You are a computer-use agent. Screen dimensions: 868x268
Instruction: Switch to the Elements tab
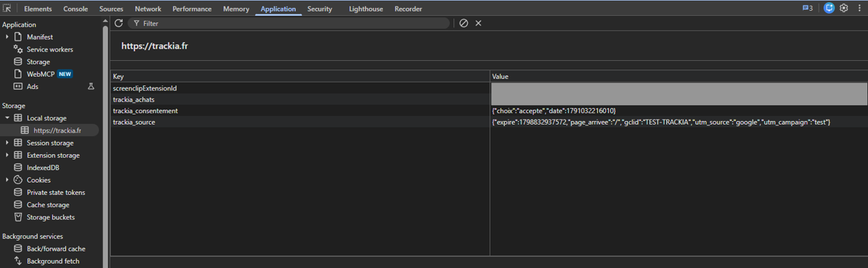38,9
